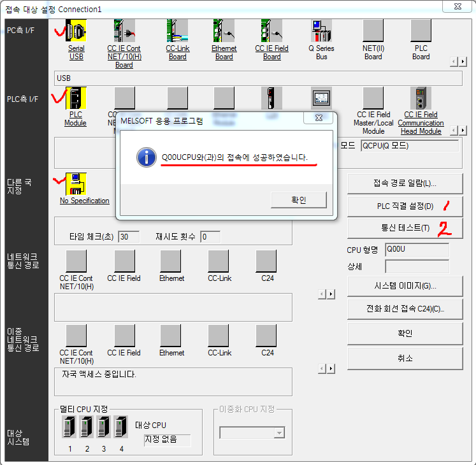The height and width of the screenshot is (465, 476).
Task: Pick the Ethernet Board icon
Action: pos(224,31)
